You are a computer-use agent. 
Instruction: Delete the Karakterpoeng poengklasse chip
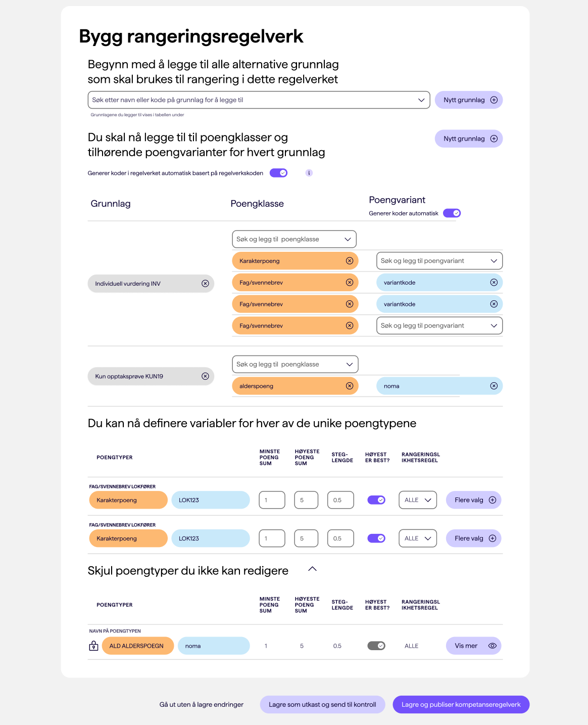click(x=349, y=261)
